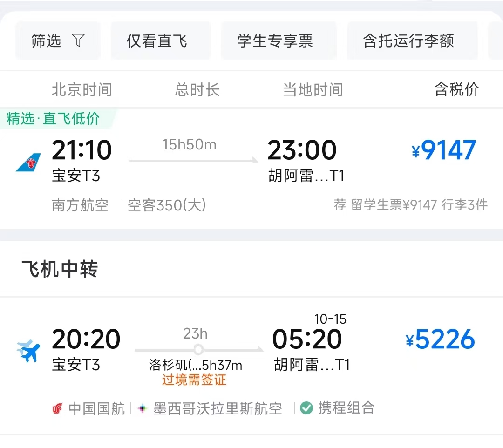Click the 精选·直飞低价 badge
503x448 pixels.
point(53,118)
